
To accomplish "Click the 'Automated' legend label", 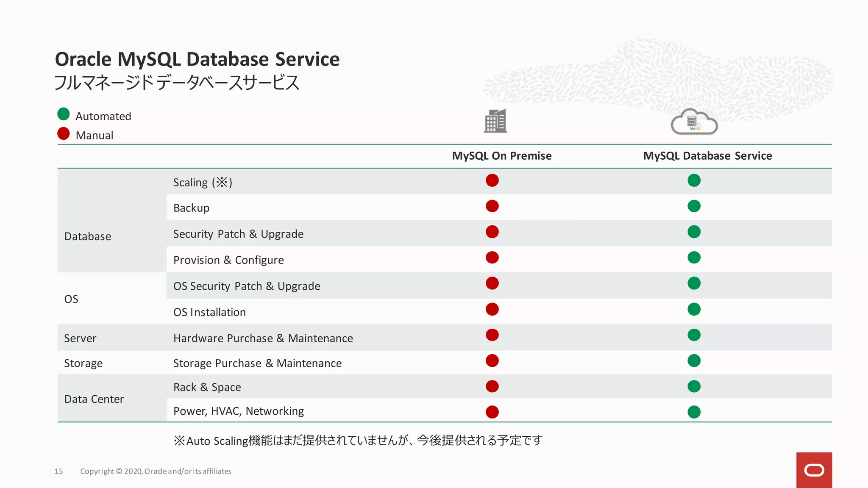I will point(103,116).
